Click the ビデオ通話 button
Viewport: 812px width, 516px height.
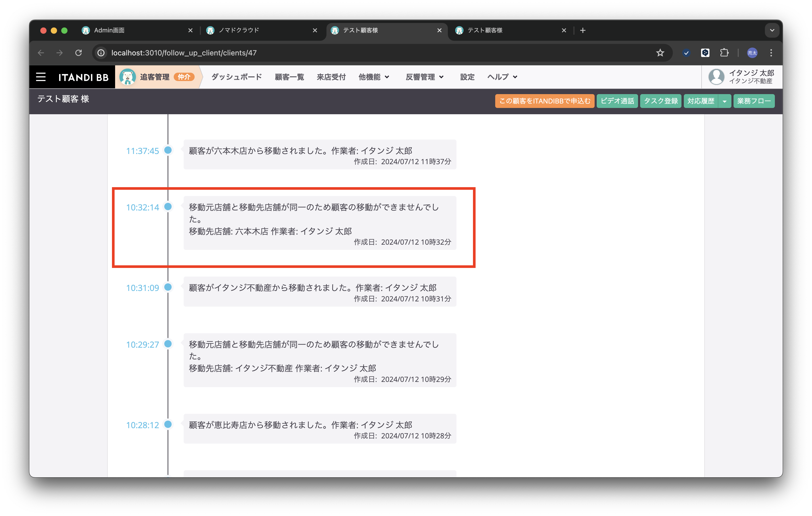(617, 101)
